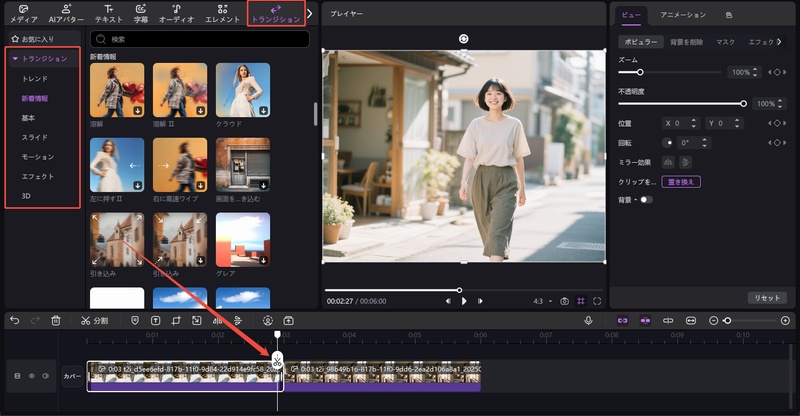Viewport: 800px width, 416px height.
Task: Add position keyframe diamond
Action: (x=777, y=123)
